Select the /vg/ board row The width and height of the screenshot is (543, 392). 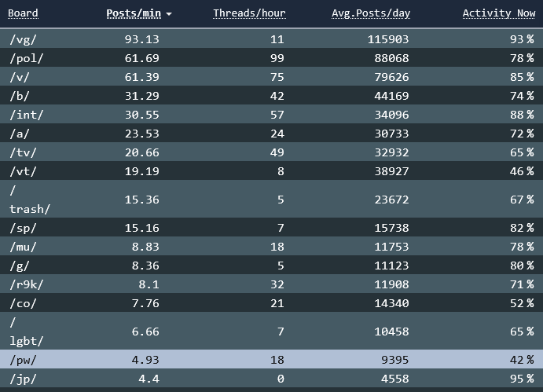(272, 38)
